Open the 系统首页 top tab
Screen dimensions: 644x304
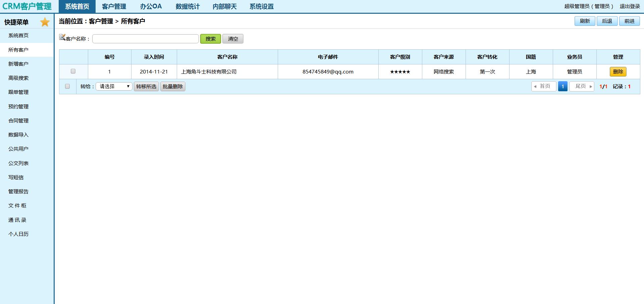[77, 6]
